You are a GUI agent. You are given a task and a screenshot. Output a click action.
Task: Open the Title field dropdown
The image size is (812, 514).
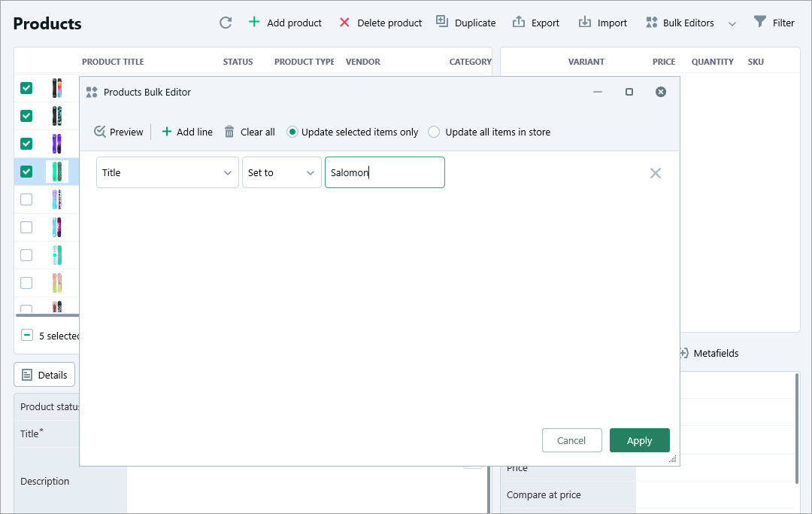coord(167,172)
